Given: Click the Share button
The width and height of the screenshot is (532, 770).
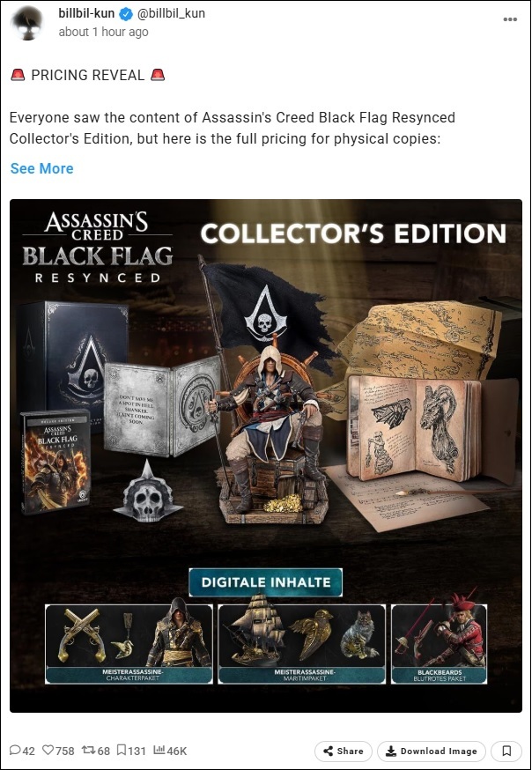Looking at the screenshot, I should pos(344,751).
